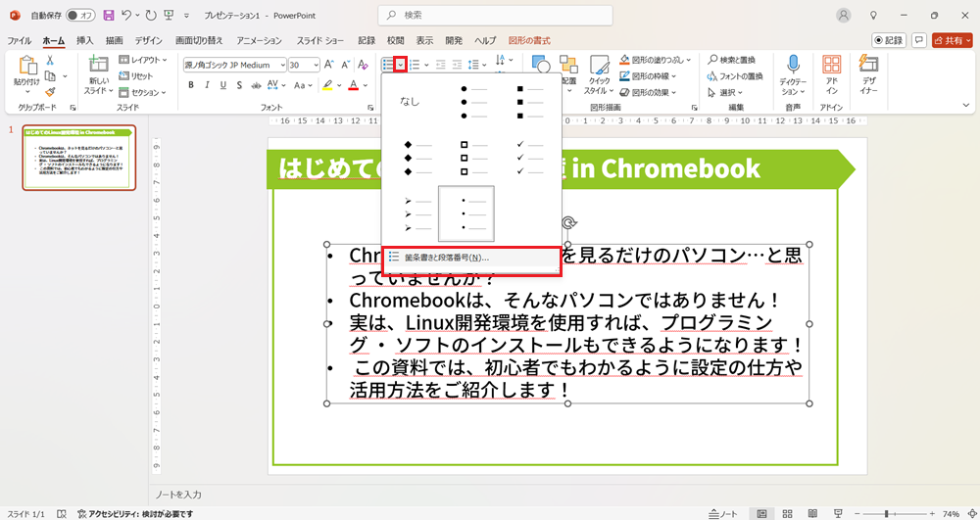Click the Format Painter brush icon

click(x=50, y=92)
